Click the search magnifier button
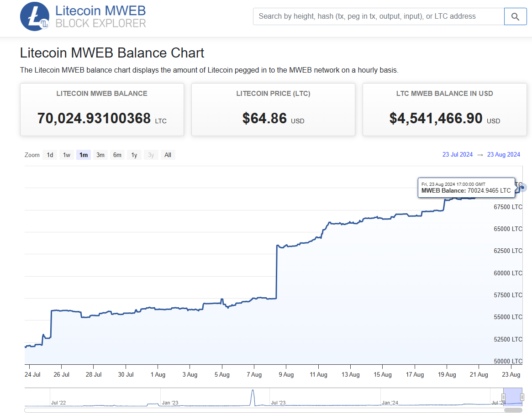 coord(515,16)
